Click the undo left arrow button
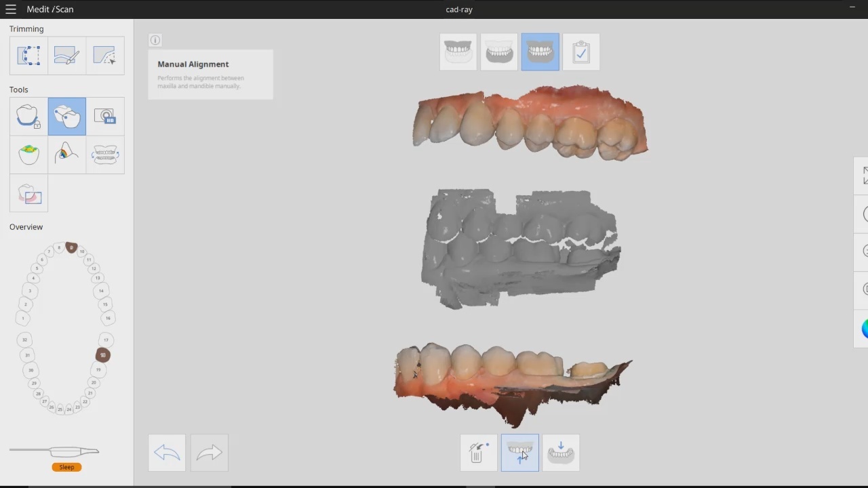 point(167,453)
